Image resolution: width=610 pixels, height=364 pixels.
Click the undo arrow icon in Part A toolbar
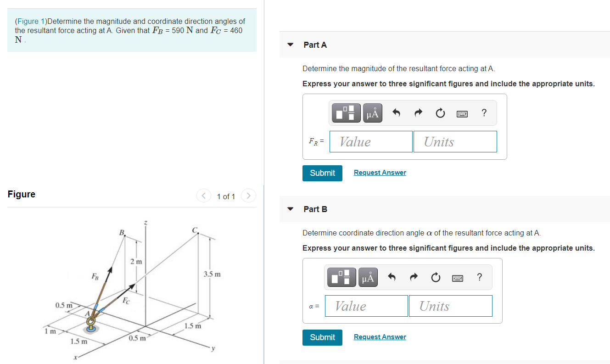[396, 112]
